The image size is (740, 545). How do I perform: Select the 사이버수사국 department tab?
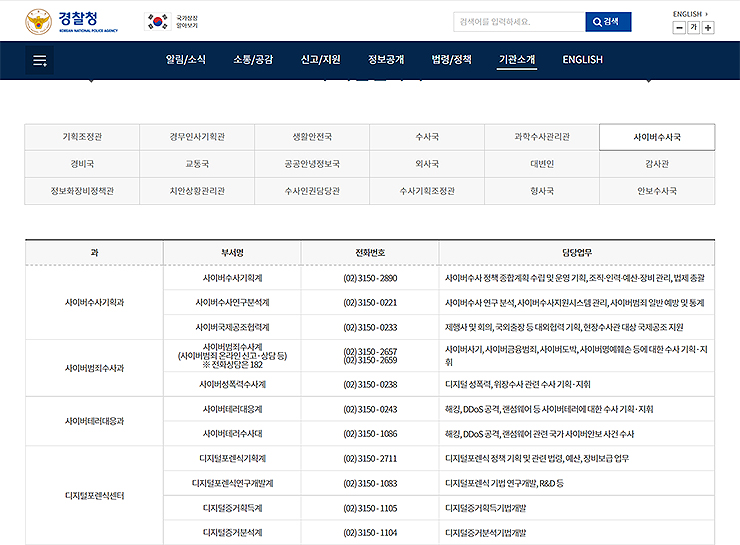tap(657, 137)
